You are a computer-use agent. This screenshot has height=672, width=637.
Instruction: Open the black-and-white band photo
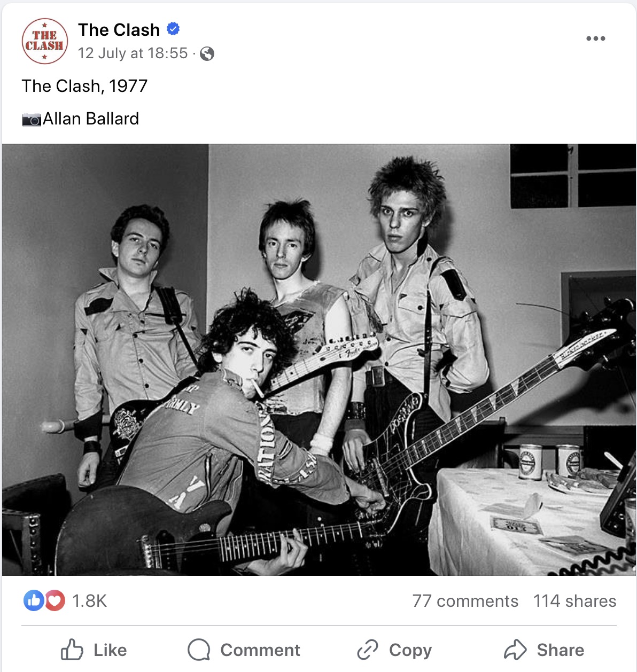pos(319,360)
